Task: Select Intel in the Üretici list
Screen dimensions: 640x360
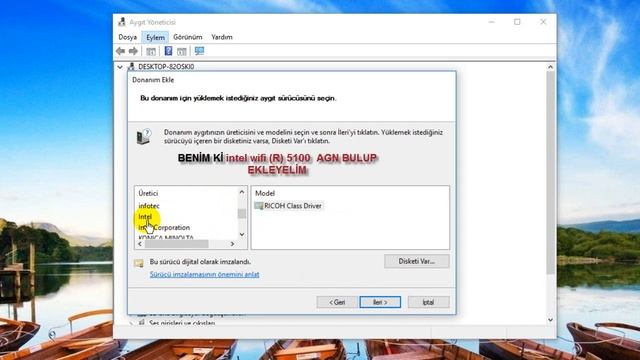Action: [x=145, y=217]
